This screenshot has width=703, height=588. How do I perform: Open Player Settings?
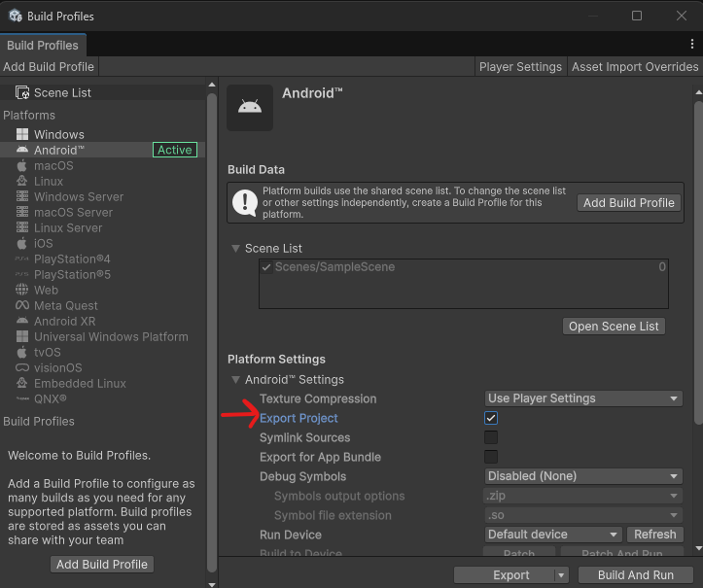(x=520, y=67)
